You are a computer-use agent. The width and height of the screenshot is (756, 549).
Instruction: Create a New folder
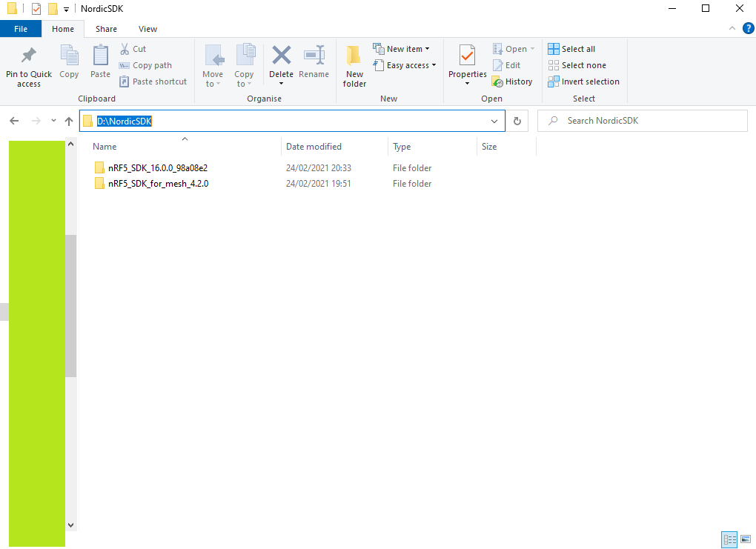pyautogui.click(x=354, y=66)
